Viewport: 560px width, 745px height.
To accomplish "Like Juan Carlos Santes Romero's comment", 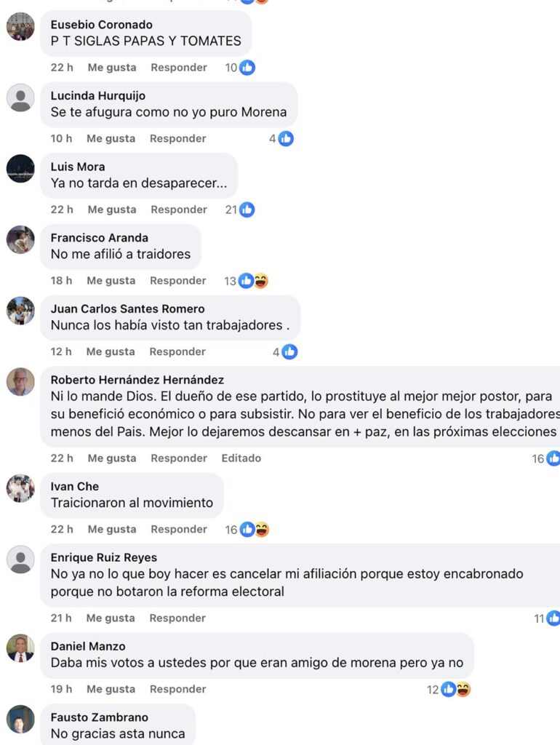I will pyautogui.click(x=111, y=352).
